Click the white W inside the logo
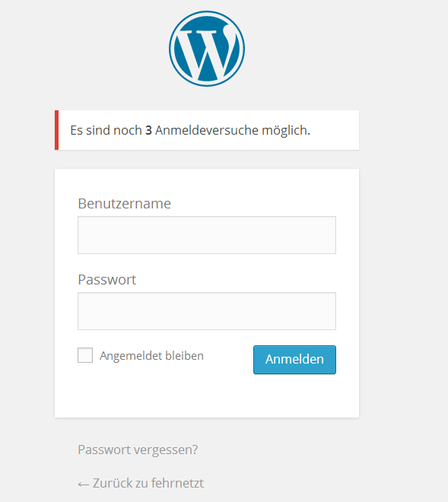The height and width of the screenshot is (502, 448). (207, 52)
